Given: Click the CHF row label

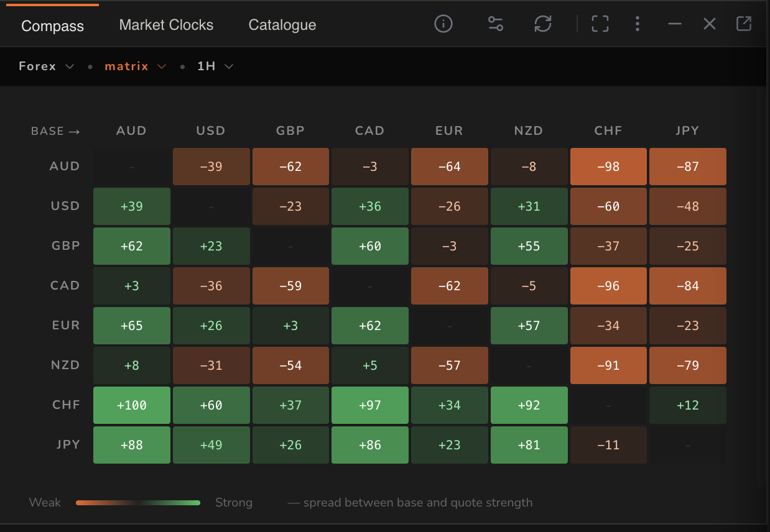Looking at the screenshot, I should click(x=66, y=405).
